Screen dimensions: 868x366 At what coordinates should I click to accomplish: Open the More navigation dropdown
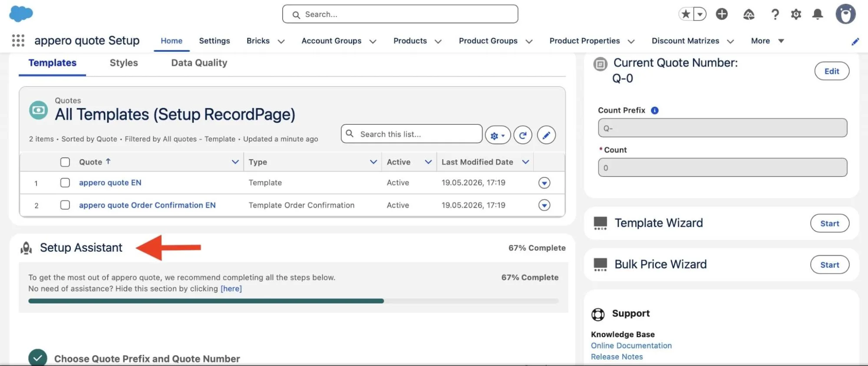point(768,41)
